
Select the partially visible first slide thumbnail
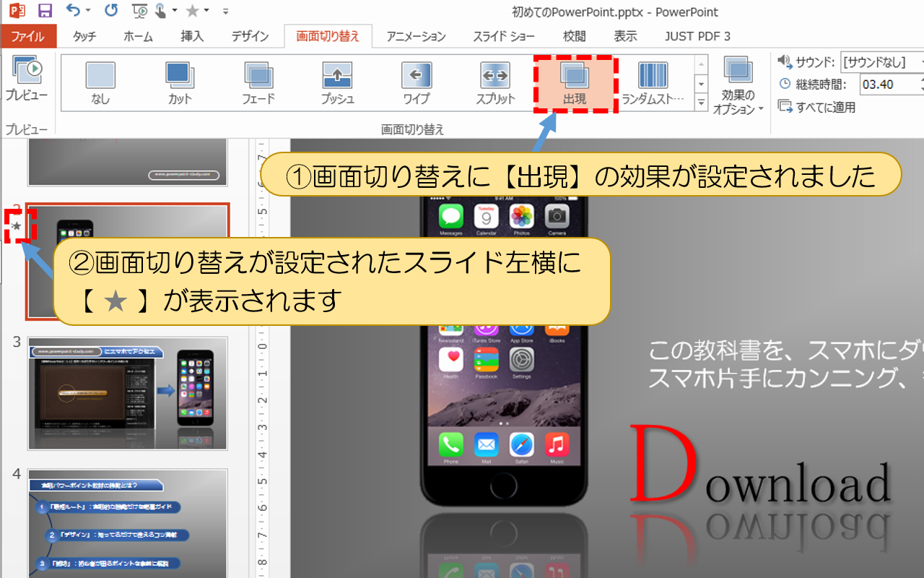tap(128, 162)
